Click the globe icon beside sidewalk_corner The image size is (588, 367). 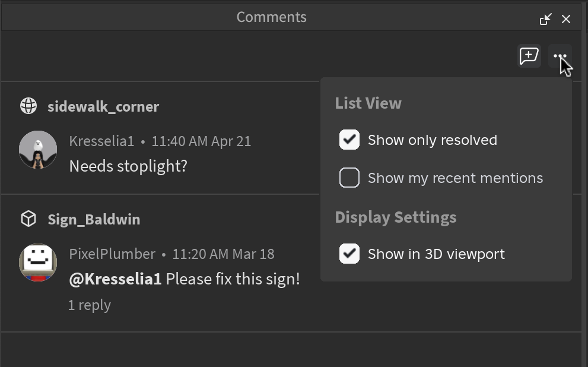pos(28,106)
